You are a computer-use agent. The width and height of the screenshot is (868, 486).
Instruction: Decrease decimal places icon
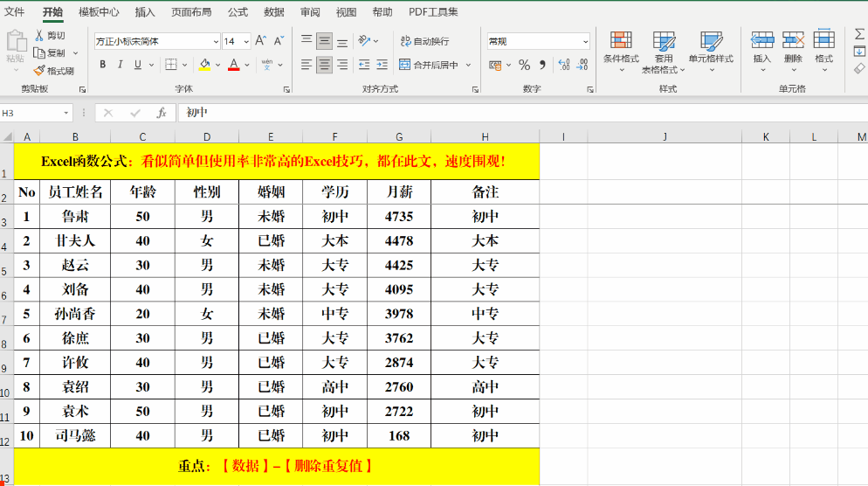pos(582,65)
